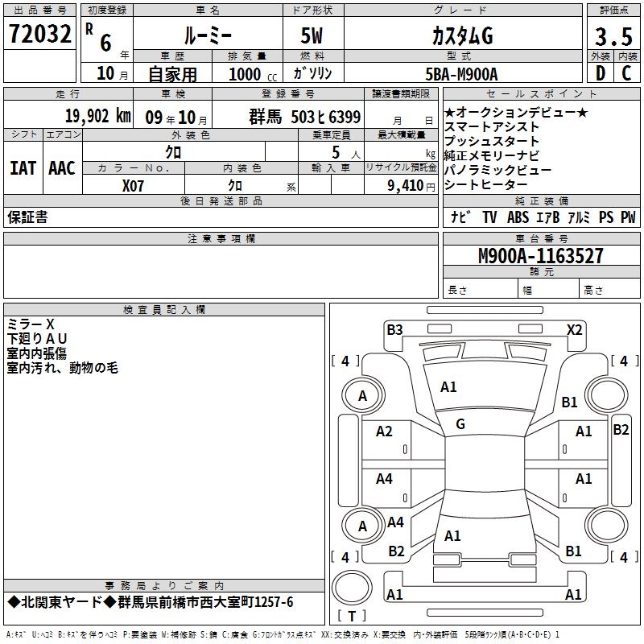Select クロ under the 内装色 header
Viewport: 644px width, 644px height.
(x=235, y=186)
